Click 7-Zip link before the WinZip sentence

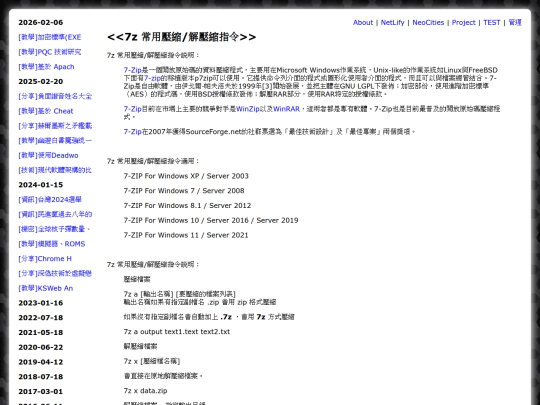coord(133,109)
